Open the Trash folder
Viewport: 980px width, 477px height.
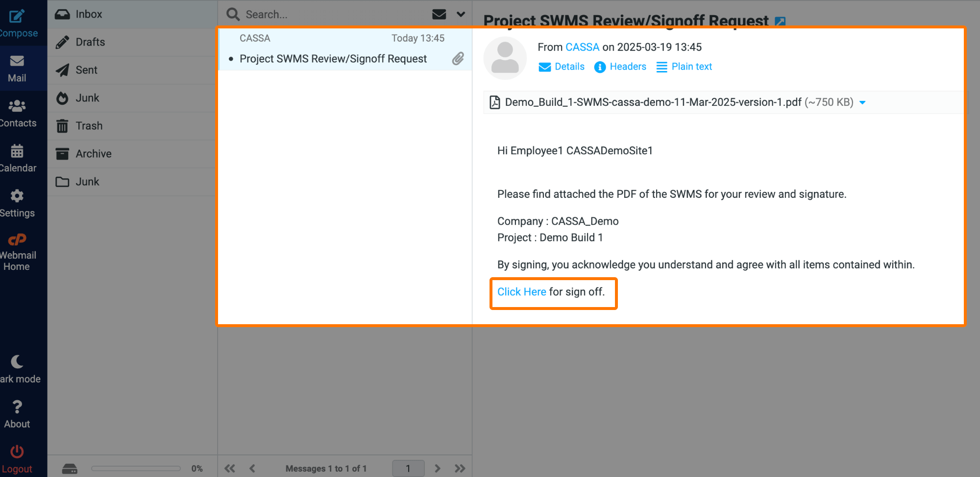[x=132, y=126]
